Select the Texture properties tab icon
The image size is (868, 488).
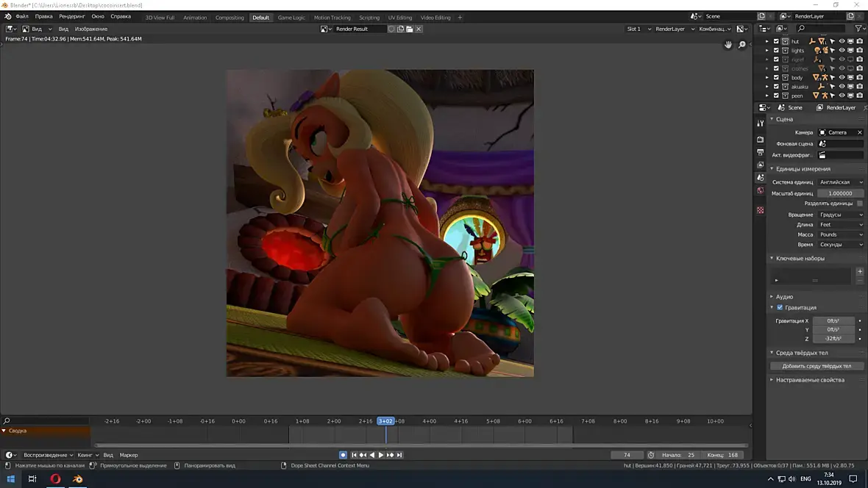click(760, 210)
